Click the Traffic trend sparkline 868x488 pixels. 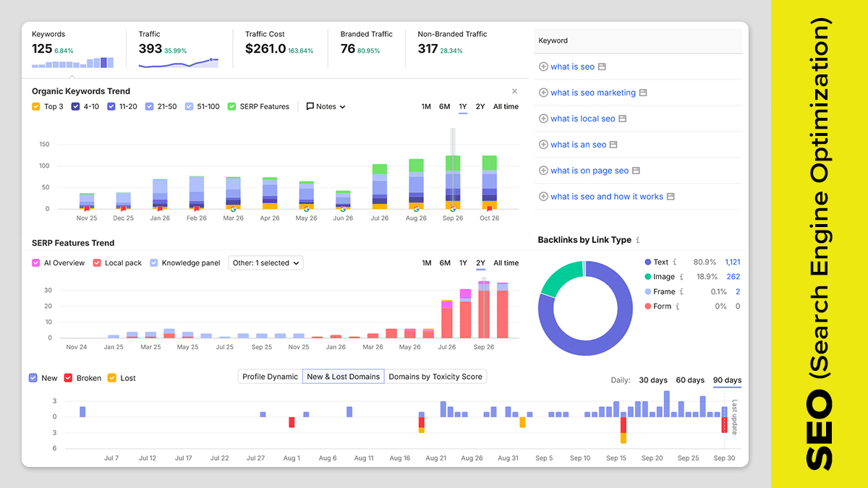tap(179, 63)
